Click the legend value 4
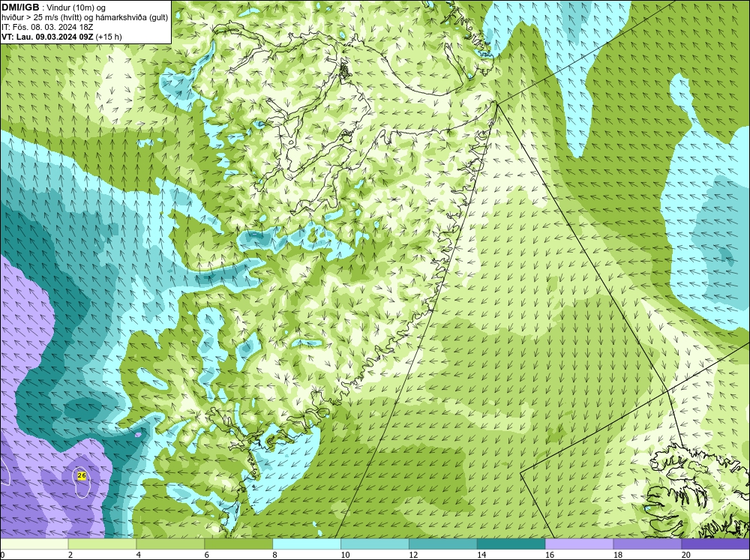This screenshot has width=750, height=560. coord(139,555)
